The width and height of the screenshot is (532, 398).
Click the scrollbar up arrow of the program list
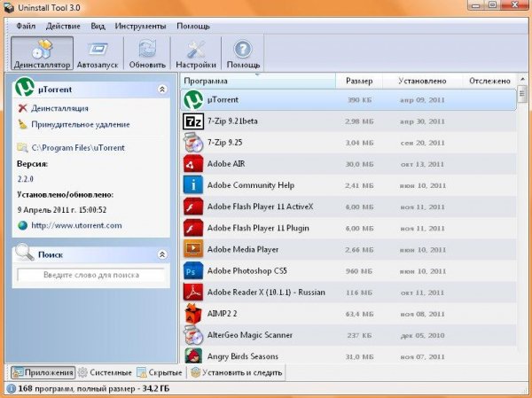pos(522,79)
